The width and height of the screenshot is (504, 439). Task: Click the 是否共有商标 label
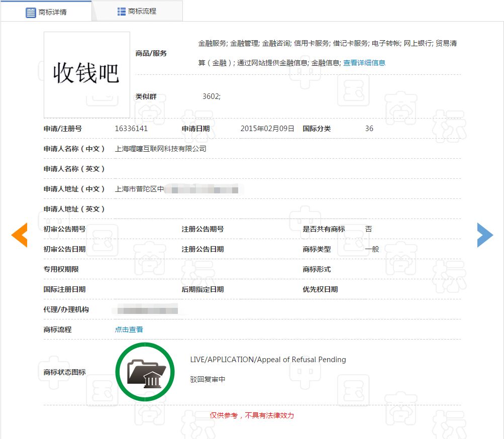[x=324, y=229]
